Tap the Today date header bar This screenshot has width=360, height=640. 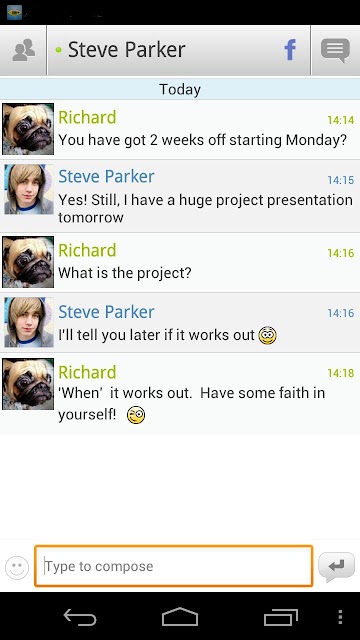click(180, 89)
